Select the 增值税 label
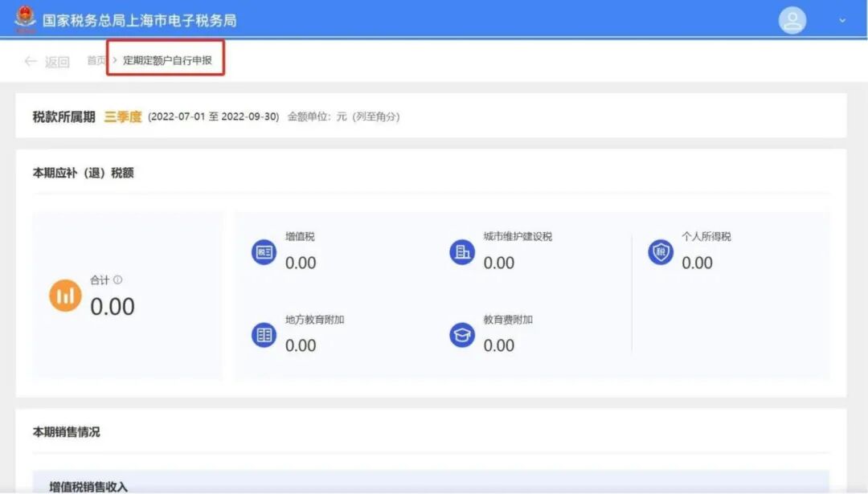Screen dimensions: 868x494 tap(300, 236)
